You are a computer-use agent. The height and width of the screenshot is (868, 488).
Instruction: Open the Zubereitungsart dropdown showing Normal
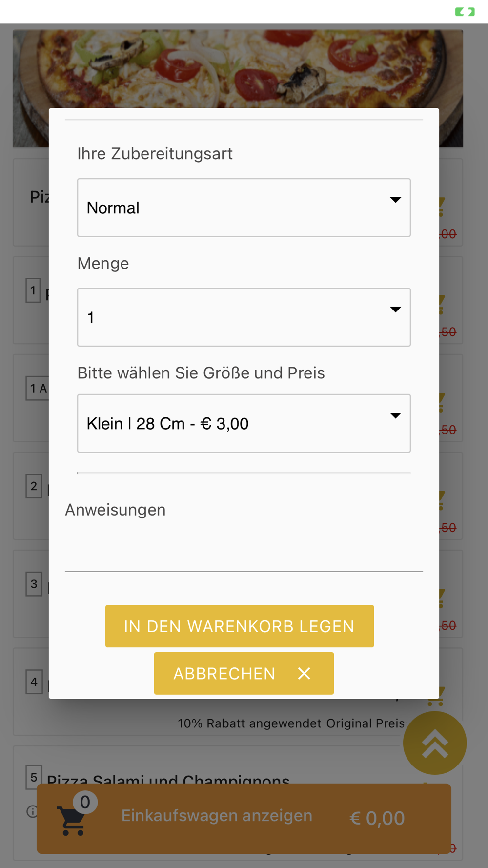coord(244,207)
